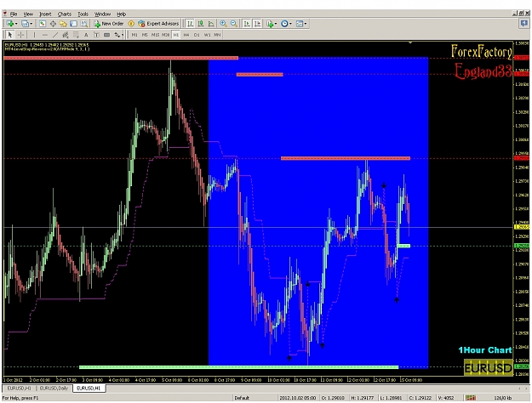Expand the Periods dropdown arrow
Viewport: 532px width, 403px height.
[x=290, y=24]
